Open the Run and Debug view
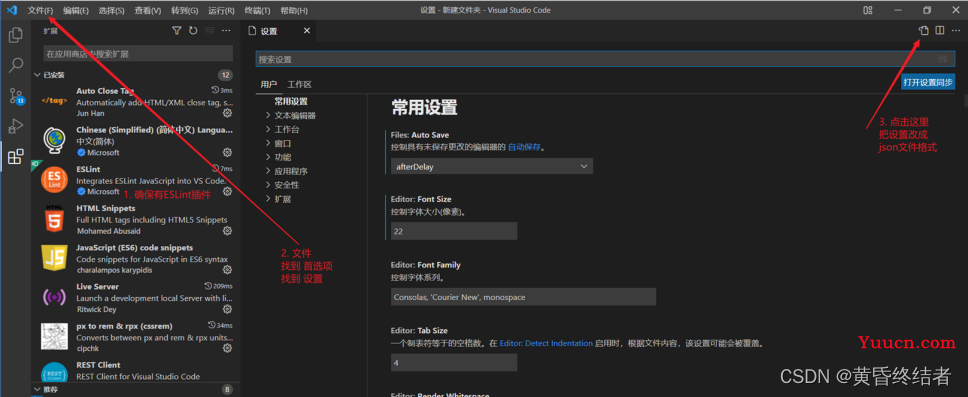The width and height of the screenshot is (968, 397). 15,126
